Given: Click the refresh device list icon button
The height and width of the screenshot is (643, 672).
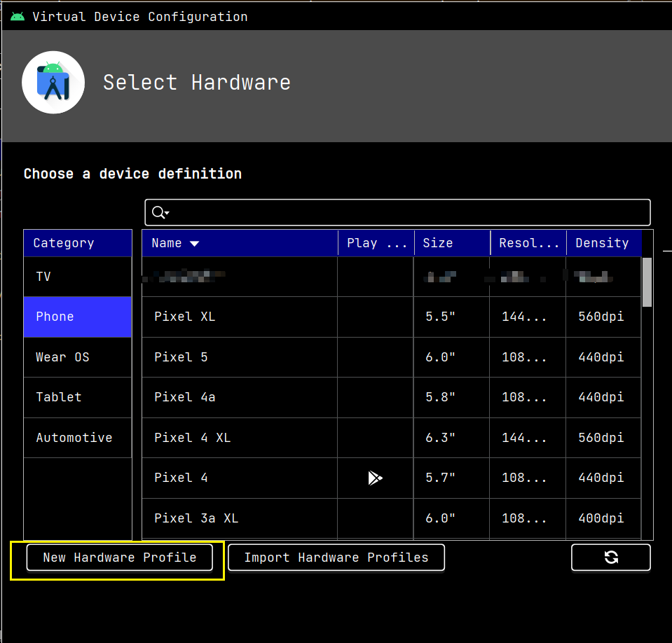Looking at the screenshot, I should pyautogui.click(x=611, y=558).
